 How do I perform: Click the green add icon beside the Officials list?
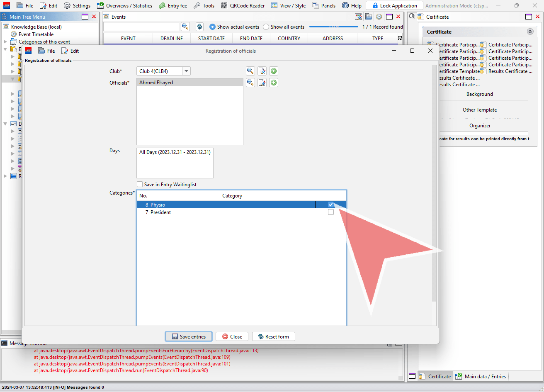(274, 83)
